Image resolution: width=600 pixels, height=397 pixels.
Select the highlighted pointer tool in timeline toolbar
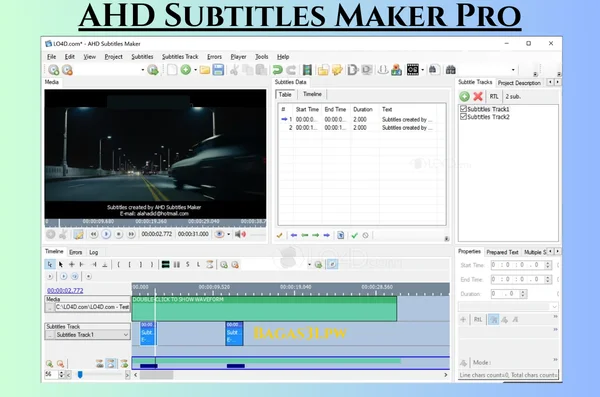click(50, 265)
